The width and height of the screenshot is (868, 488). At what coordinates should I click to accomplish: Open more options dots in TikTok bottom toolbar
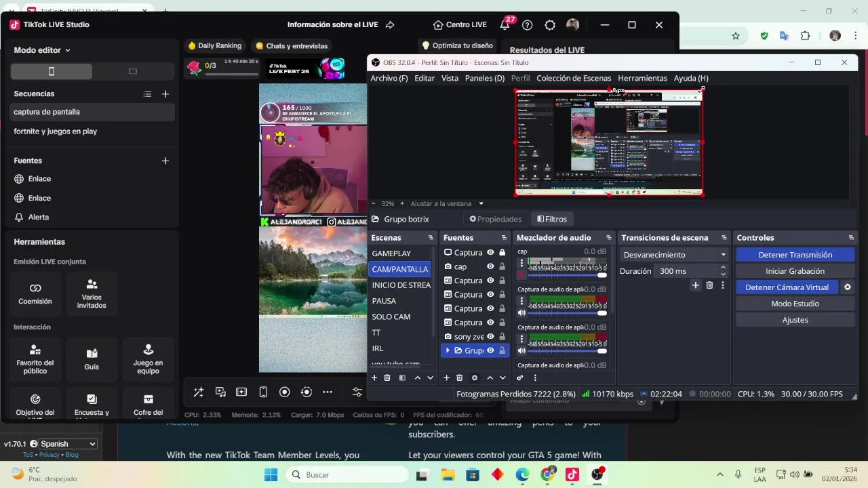[328, 392]
